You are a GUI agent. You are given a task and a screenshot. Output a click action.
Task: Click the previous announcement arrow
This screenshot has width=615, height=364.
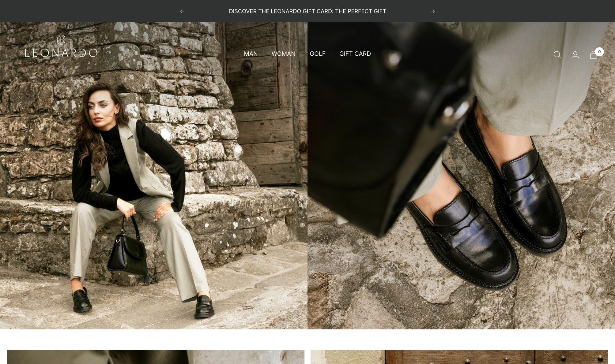(183, 11)
